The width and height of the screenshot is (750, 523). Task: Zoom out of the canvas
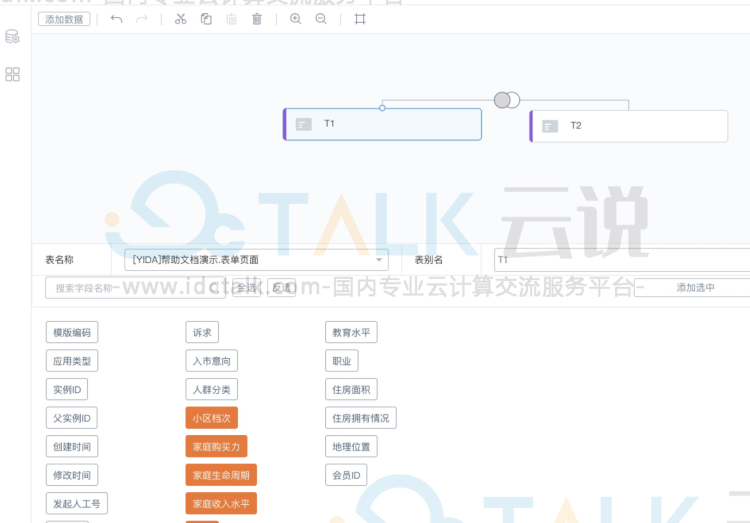(321, 19)
